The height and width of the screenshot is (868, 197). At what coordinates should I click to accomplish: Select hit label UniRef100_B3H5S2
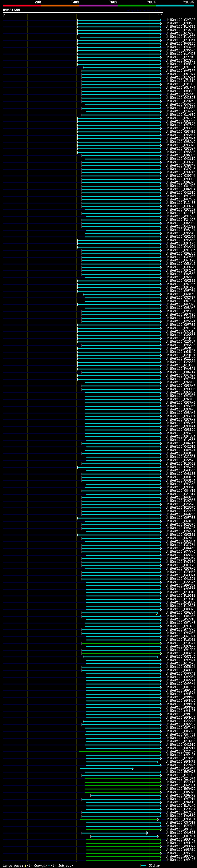tap(180, 23)
